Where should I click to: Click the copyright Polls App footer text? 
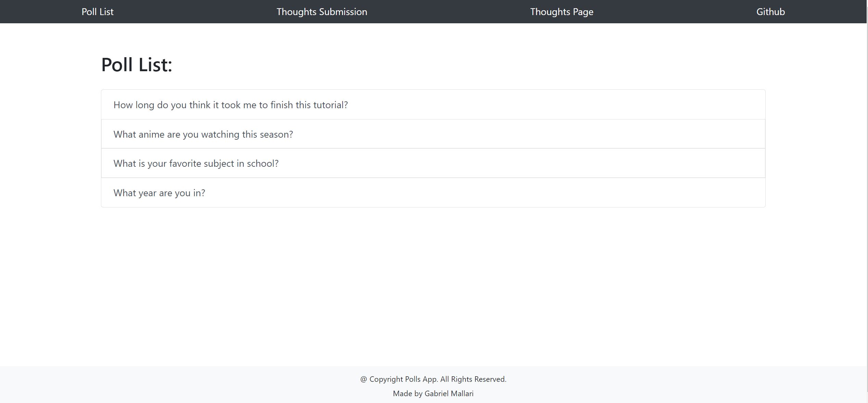tap(433, 379)
